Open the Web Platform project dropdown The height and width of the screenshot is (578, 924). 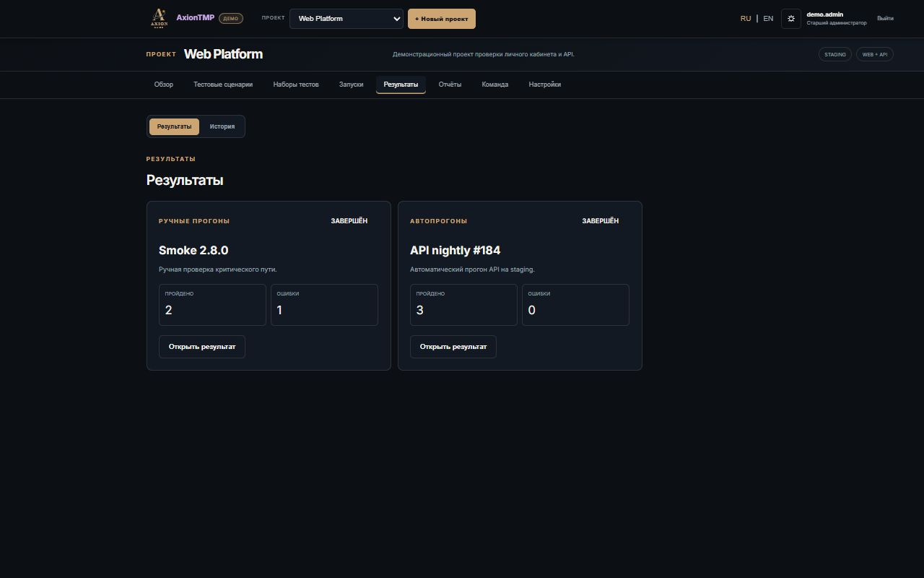(x=346, y=19)
